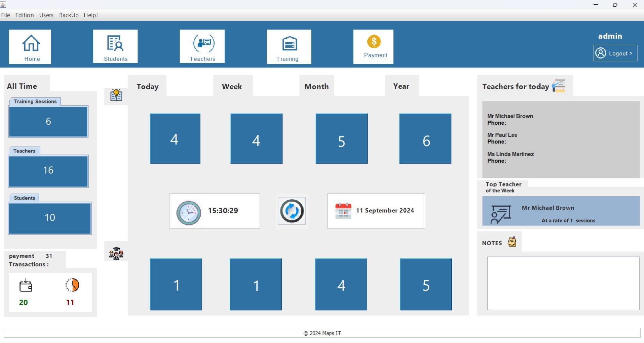Switch to the Month tab
644x343 pixels.
click(316, 86)
